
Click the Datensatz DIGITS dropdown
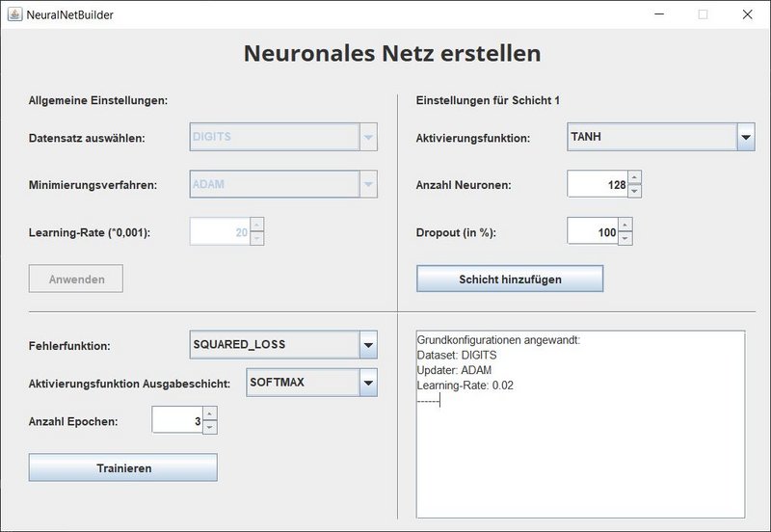click(x=284, y=137)
